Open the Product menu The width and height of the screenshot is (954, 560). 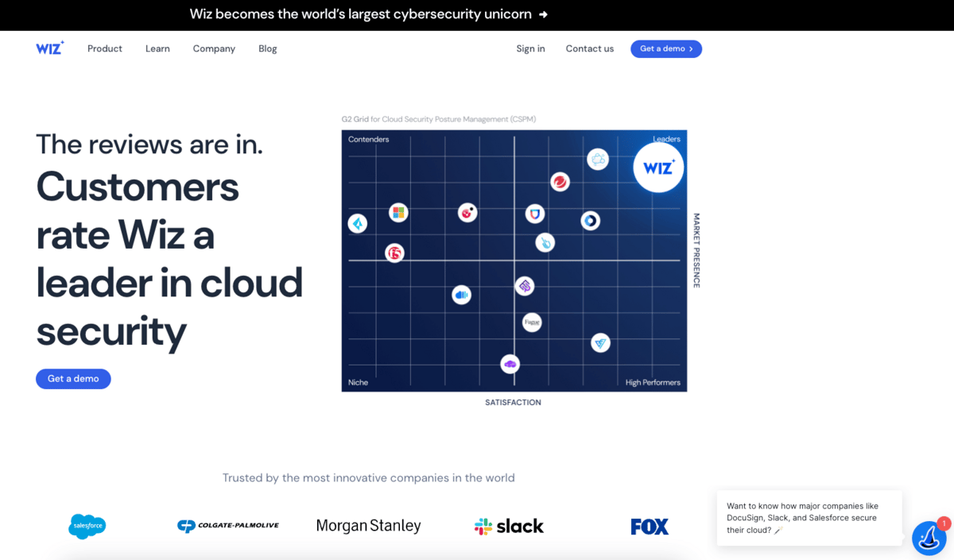tap(105, 48)
